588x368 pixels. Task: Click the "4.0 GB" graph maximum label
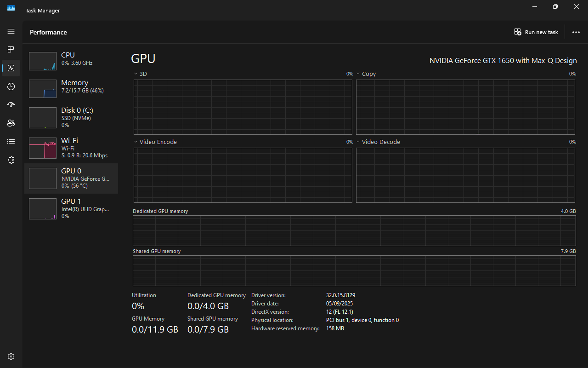[568, 211]
